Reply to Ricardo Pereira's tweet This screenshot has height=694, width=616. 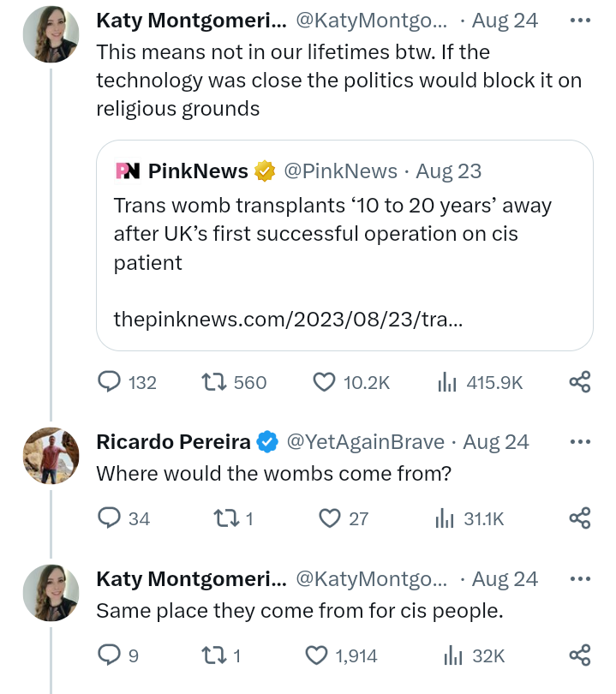pos(109,518)
